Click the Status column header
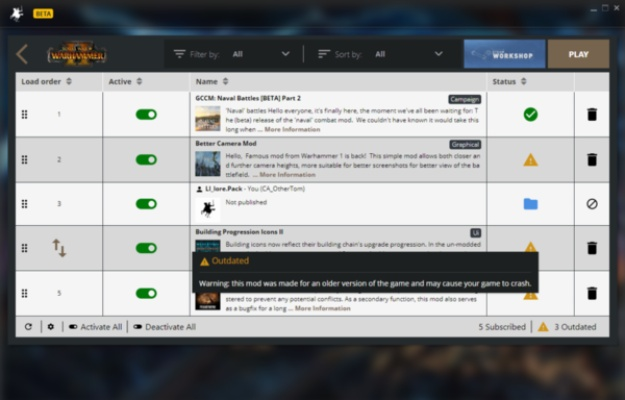Viewport: 625px width, 400px height. pos(507,81)
